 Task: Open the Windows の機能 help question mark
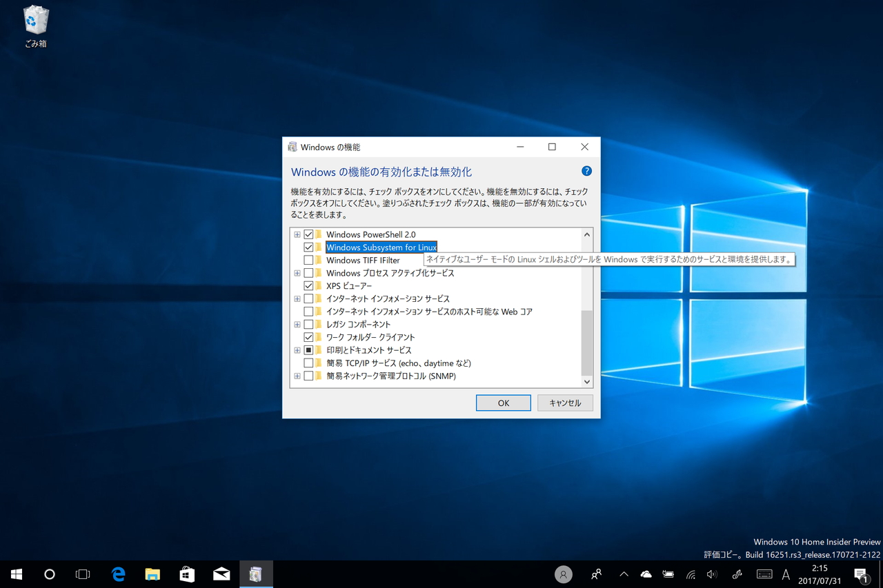pos(586,170)
